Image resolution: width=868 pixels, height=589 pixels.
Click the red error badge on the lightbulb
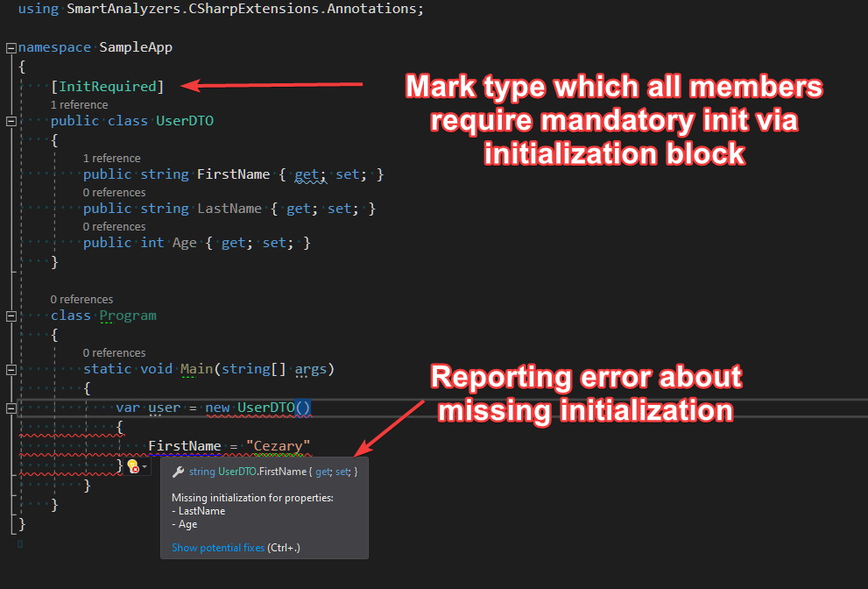pos(137,470)
